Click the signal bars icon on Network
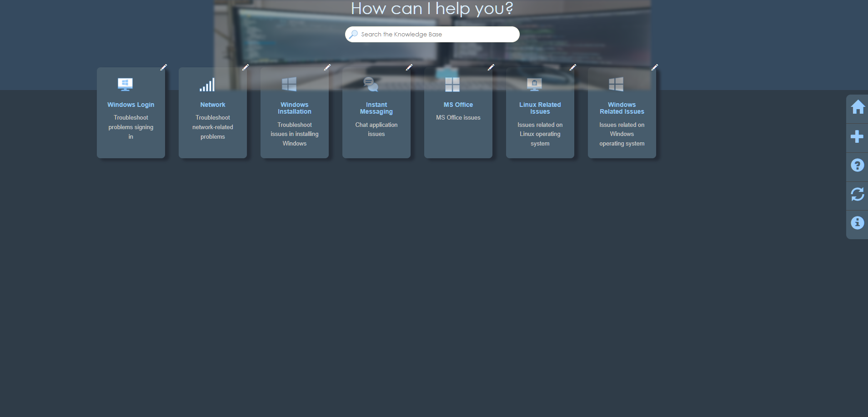The height and width of the screenshot is (417, 868). click(x=207, y=85)
